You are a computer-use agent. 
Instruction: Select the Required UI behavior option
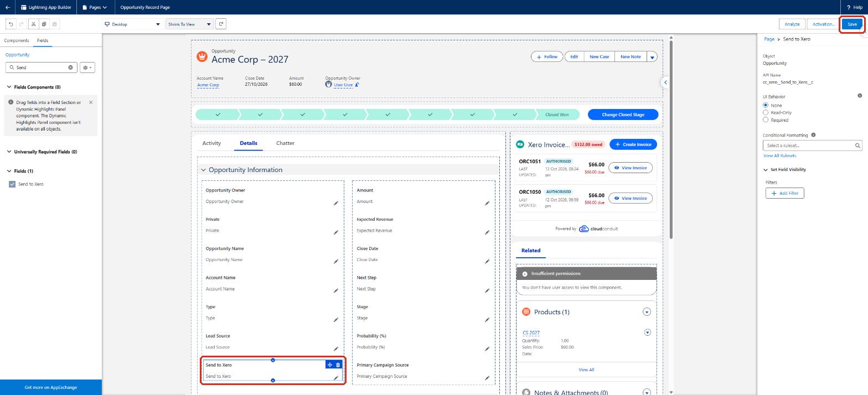point(766,119)
